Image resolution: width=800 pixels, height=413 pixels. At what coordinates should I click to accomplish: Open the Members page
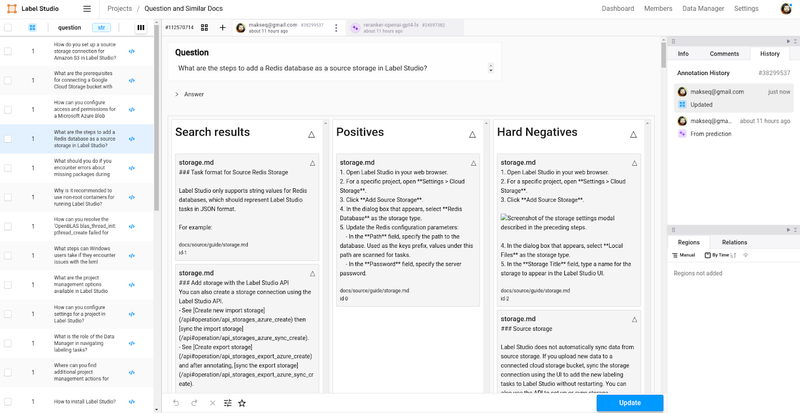(x=658, y=9)
